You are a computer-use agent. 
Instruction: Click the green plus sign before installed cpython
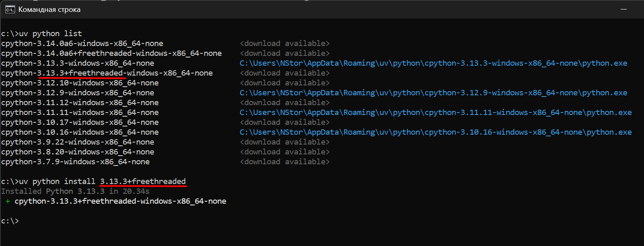8,201
